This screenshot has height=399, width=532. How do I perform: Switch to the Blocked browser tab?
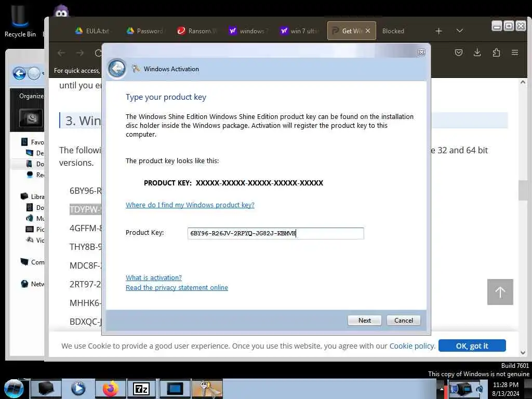[x=393, y=31]
